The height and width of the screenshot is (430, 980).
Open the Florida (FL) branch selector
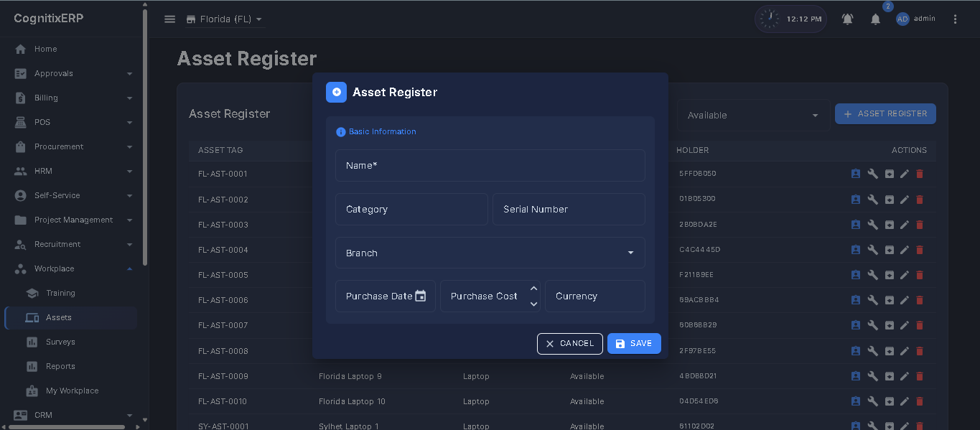click(225, 19)
